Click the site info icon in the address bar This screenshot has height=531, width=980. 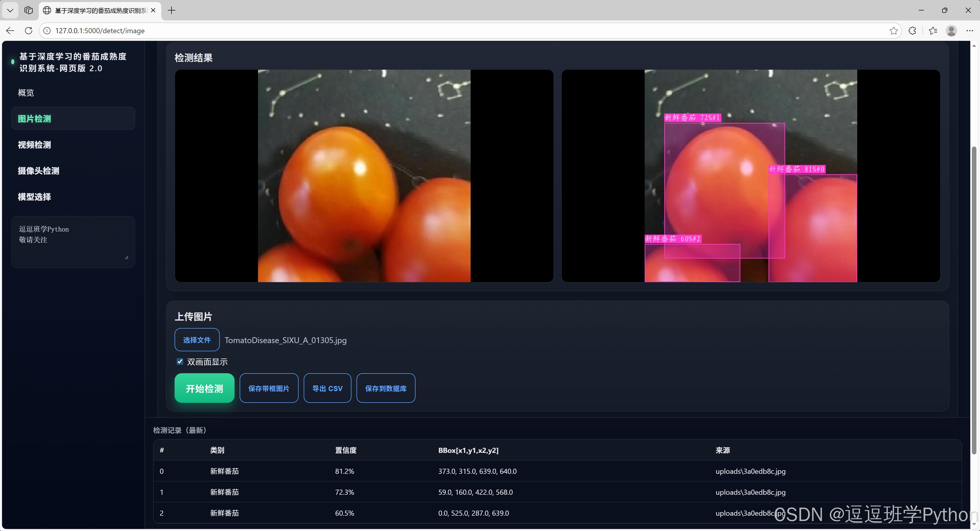pos(47,30)
